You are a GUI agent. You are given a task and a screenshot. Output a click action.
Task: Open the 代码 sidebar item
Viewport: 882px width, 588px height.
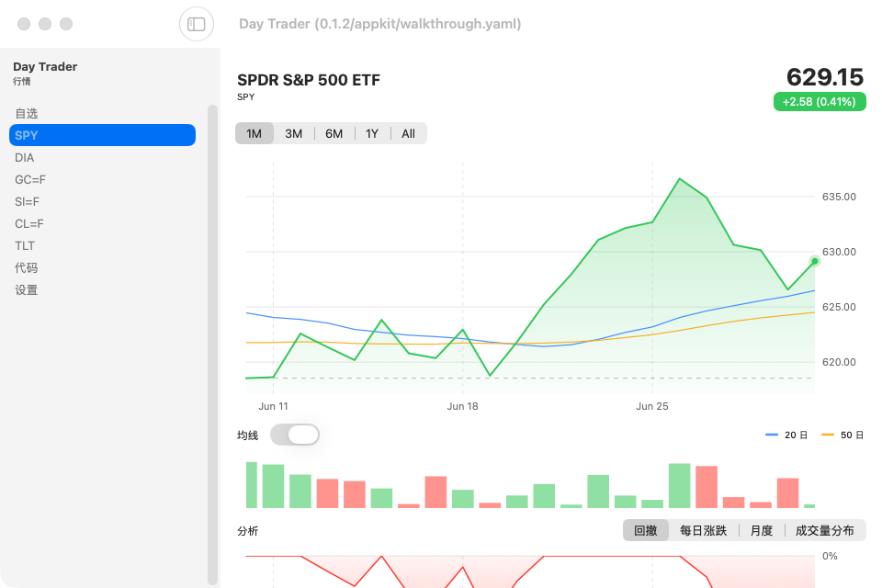coord(102,268)
